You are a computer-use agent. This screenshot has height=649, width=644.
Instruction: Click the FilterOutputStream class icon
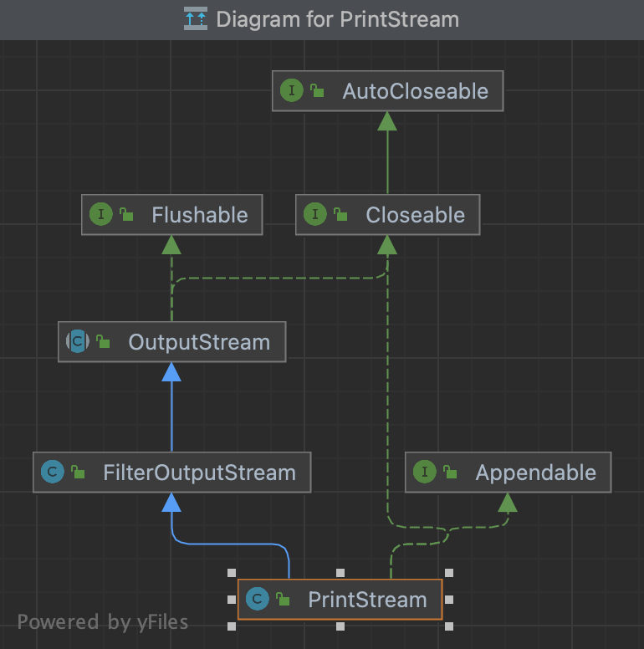tap(53, 473)
